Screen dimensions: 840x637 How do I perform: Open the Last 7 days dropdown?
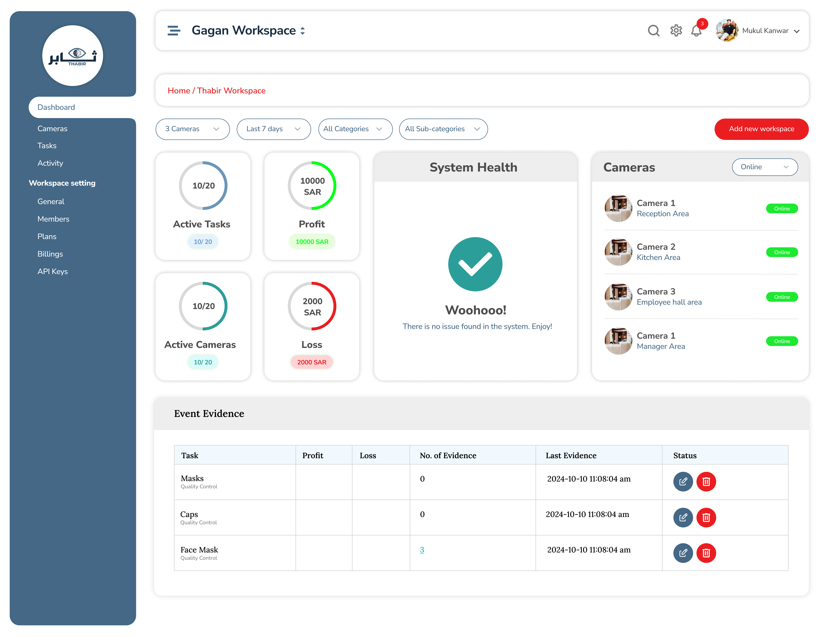point(273,129)
